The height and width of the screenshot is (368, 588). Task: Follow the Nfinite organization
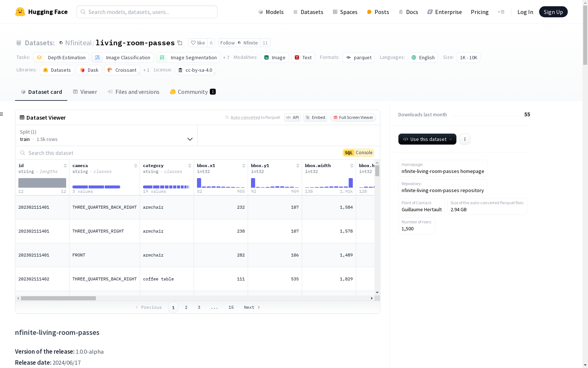(x=239, y=43)
